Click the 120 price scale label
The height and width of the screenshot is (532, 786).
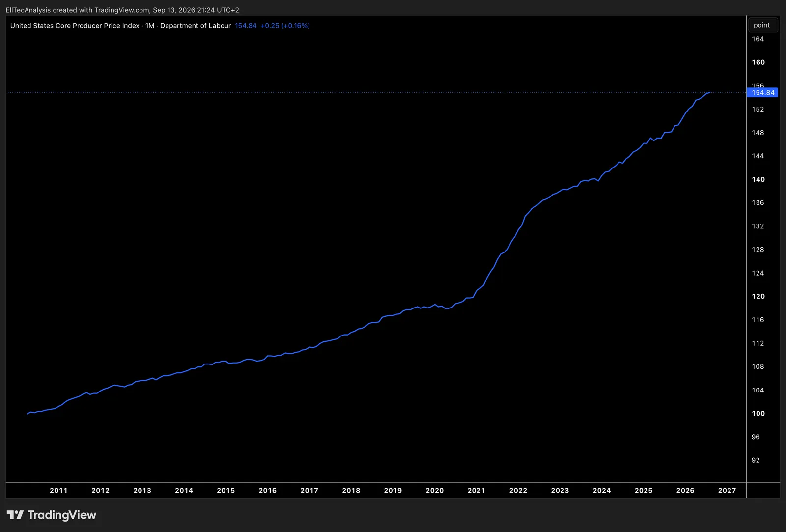click(758, 296)
